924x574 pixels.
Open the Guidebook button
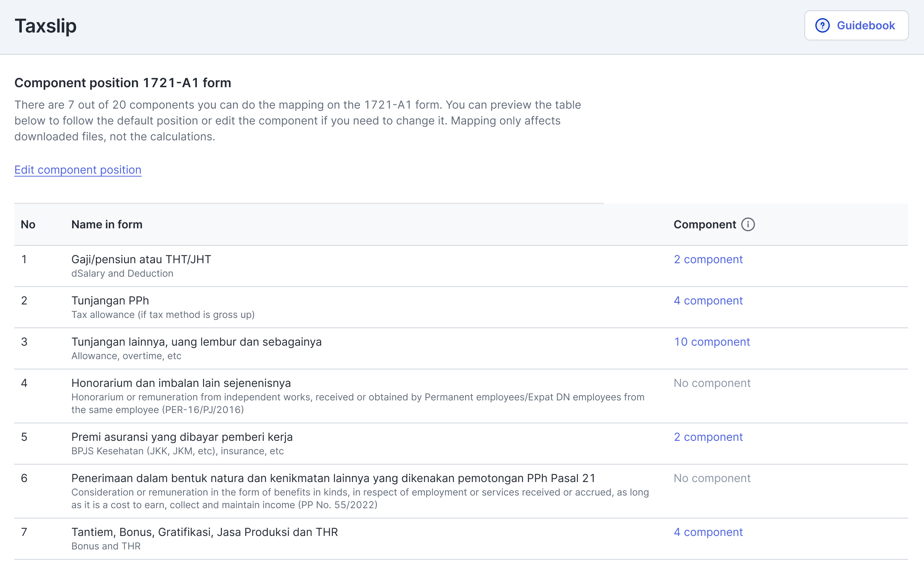856,25
